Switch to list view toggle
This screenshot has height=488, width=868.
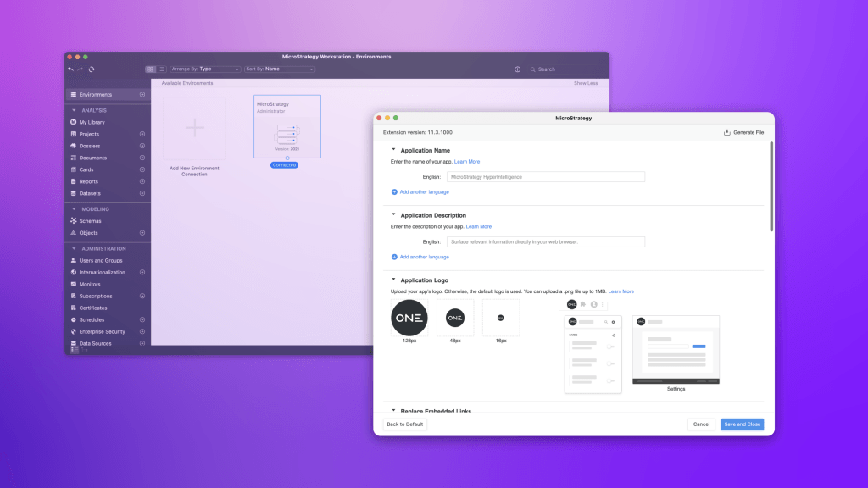click(162, 69)
